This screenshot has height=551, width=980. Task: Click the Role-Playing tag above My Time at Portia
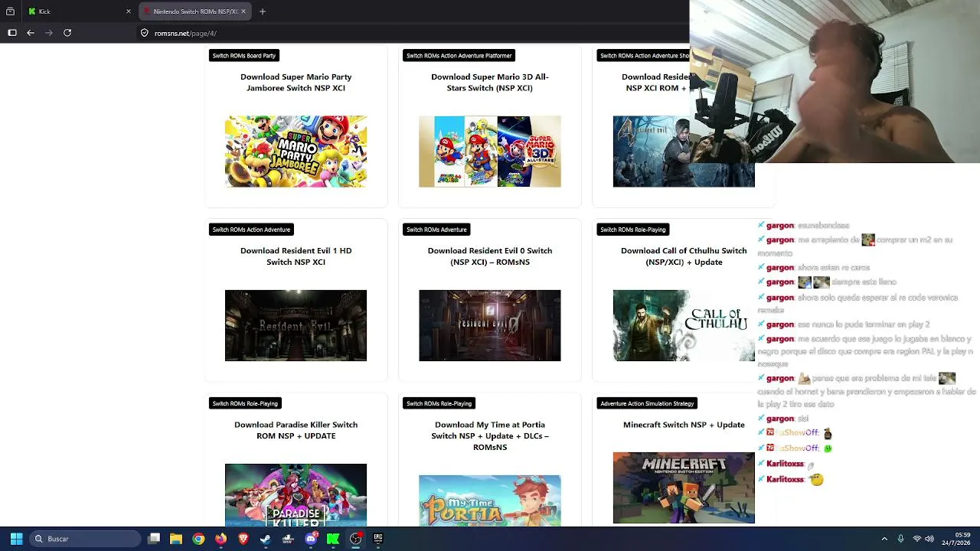[x=439, y=403]
